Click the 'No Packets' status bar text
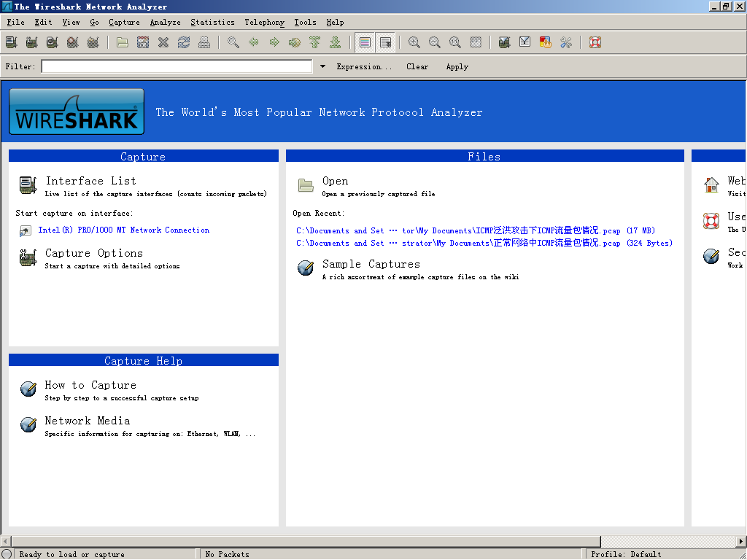Image resolution: width=747 pixels, height=560 pixels. 228,555
